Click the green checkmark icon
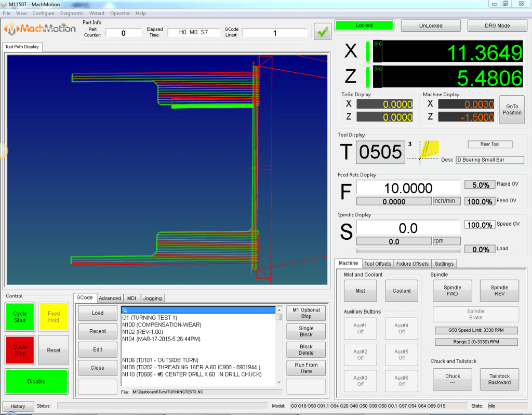Viewport: 532px width, 415px height. (x=322, y=31)
